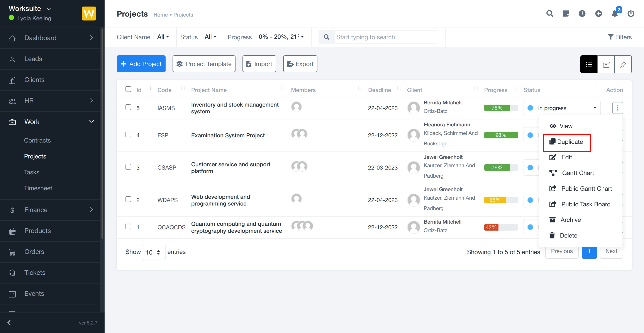Tick checkbox for Examination System Project
The image size is (644, 333).
(128, 135)
